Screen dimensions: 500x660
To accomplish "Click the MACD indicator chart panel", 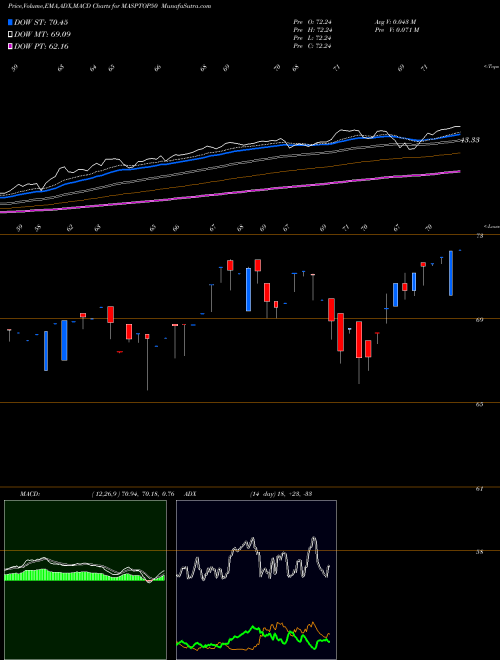I will (x=85, y=580).
